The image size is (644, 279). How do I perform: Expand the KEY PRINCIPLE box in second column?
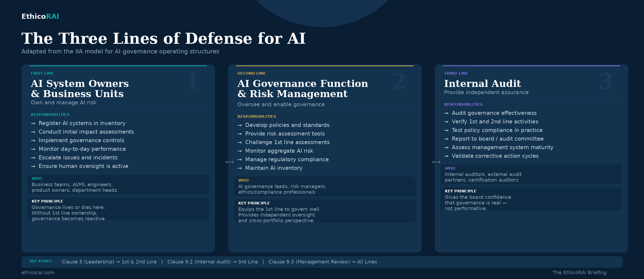point(325,211)
